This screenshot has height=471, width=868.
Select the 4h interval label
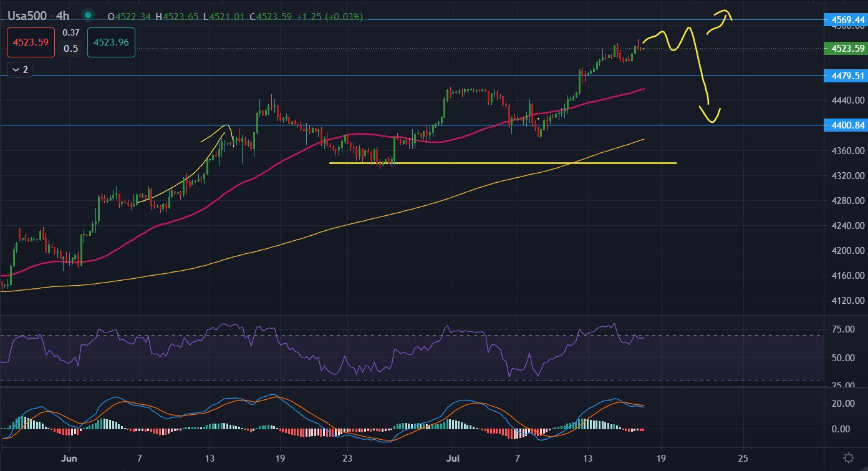[63, 16]
